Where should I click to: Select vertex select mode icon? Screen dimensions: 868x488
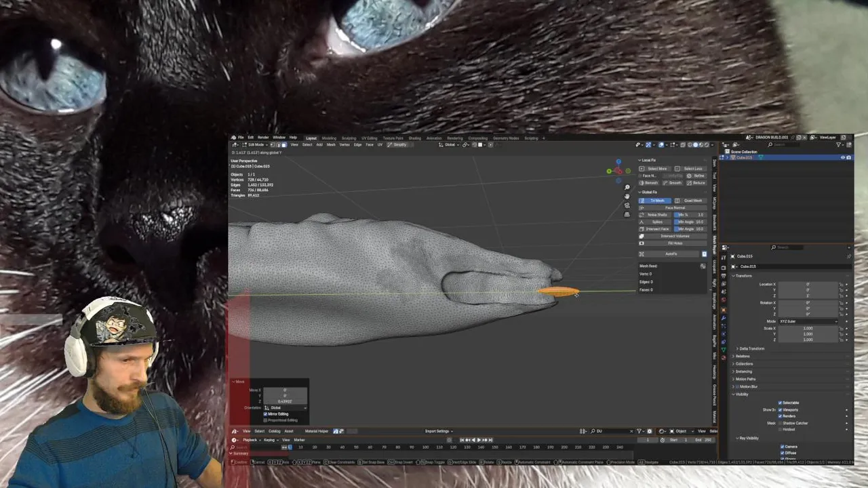(273, 145)
